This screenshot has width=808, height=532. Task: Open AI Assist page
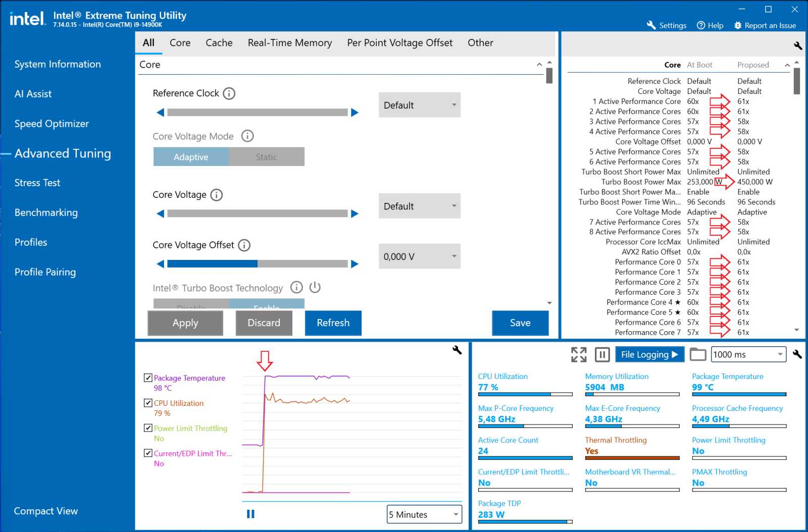(x=33, y=94)
